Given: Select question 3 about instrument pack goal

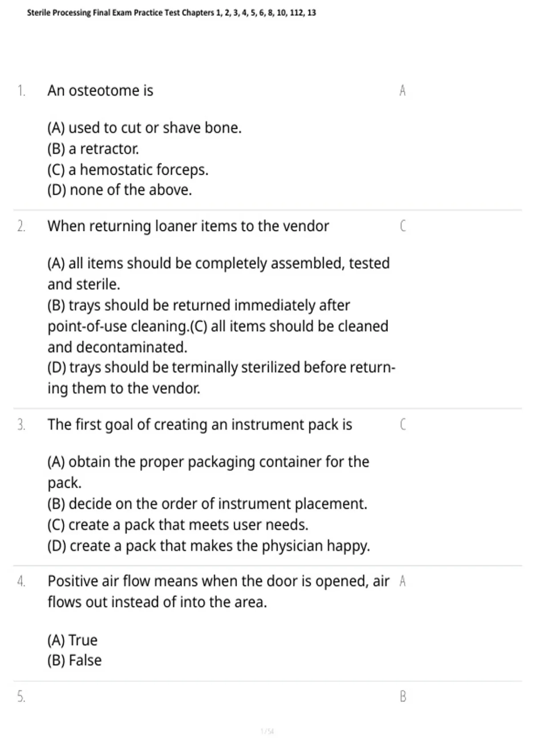Looking at the screenshot, I should pos(200,425).
